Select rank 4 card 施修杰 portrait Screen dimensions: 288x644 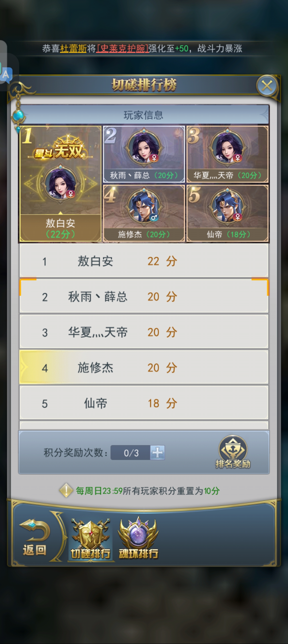tap(144, 213)
